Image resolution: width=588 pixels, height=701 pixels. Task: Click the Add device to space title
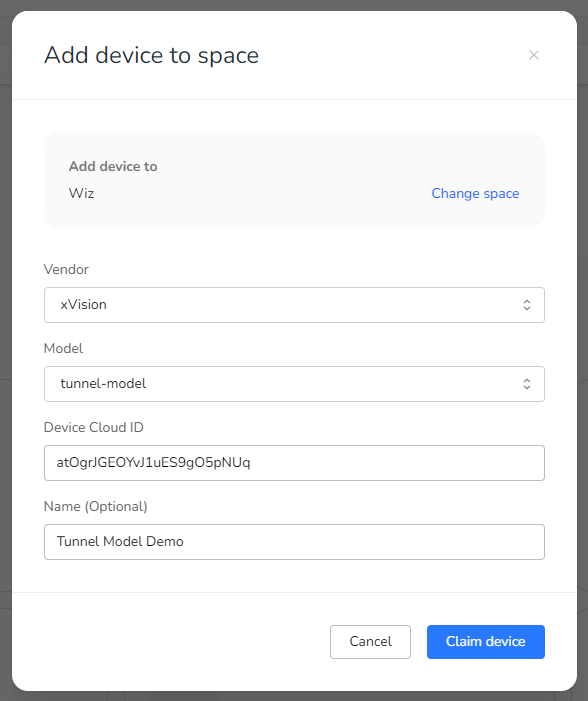[x=151, y=55]
